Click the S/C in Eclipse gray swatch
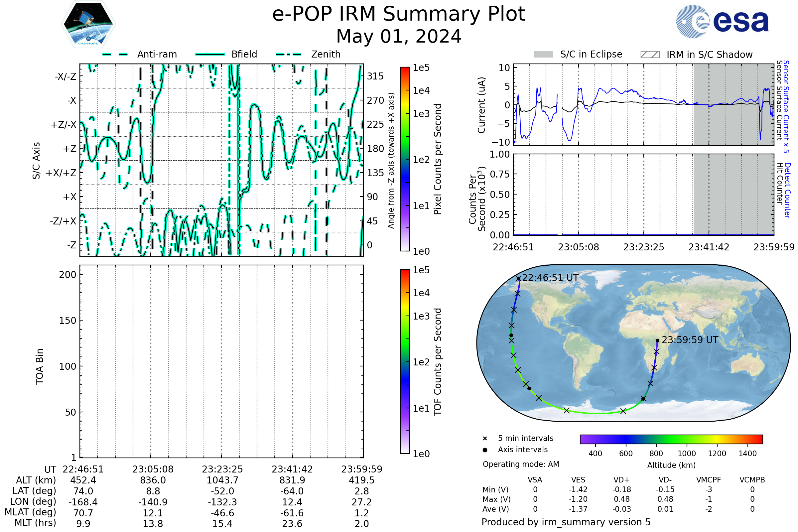This screenshot has width=798, height=532. [544, 55]
